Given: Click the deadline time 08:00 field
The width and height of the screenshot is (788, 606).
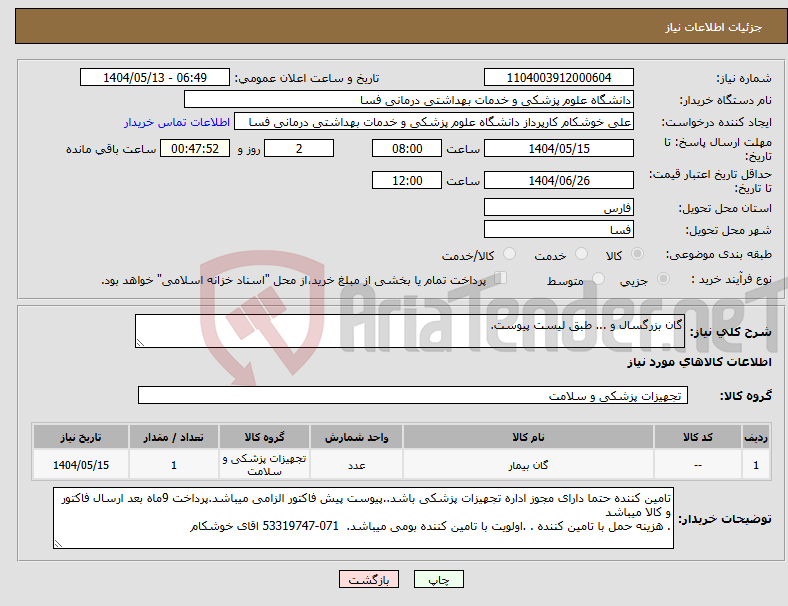Looking at the screenshot, I should pos(407,148).
